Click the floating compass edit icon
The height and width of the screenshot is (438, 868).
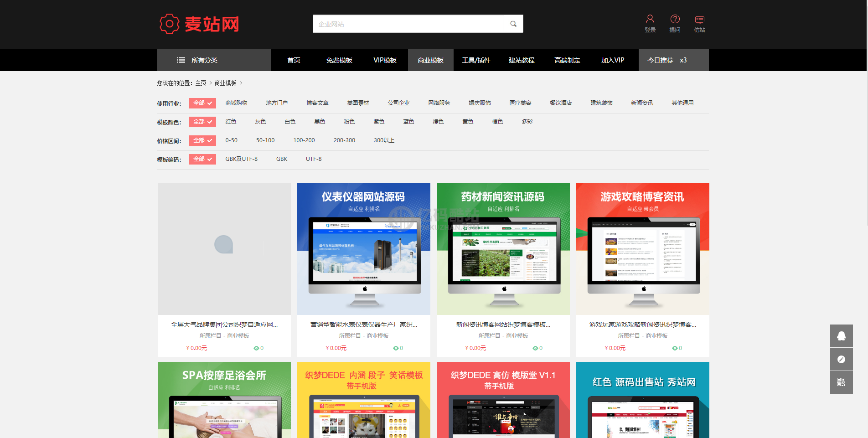[842, 359]
